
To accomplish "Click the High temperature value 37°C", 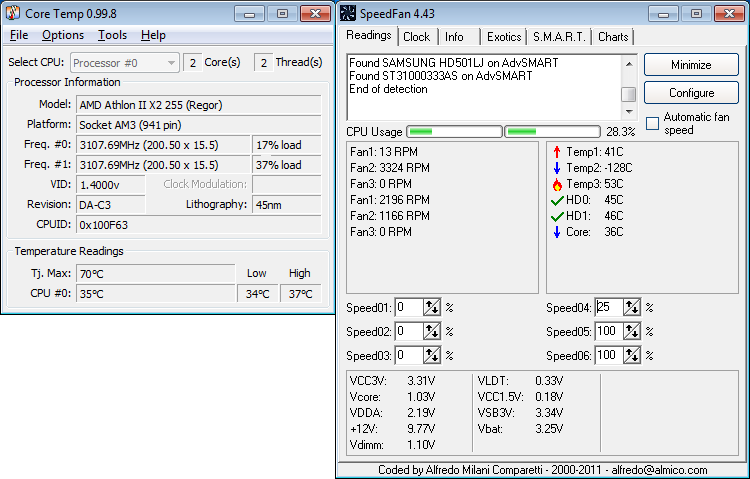I will tap(300, 294).
